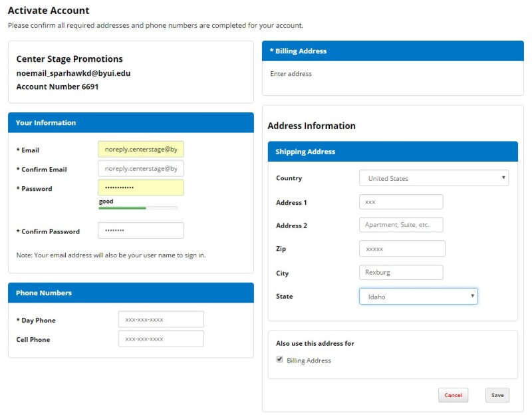Click the Email input field
Viewport: 532px width, 419px height.
point(140,150)
